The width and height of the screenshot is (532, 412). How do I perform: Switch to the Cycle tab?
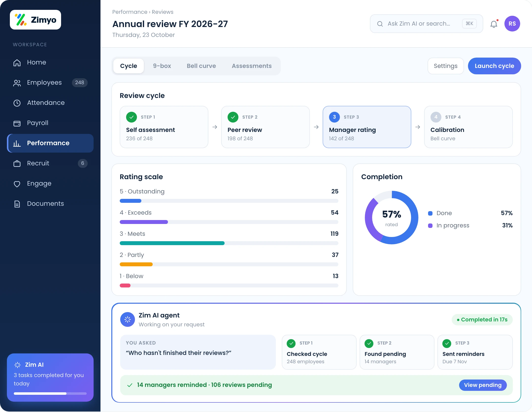pyautogui.click(x=129, y=66)
